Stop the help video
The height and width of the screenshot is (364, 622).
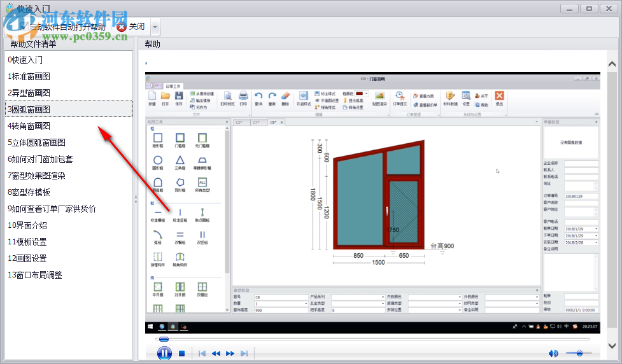coord(181,353)
